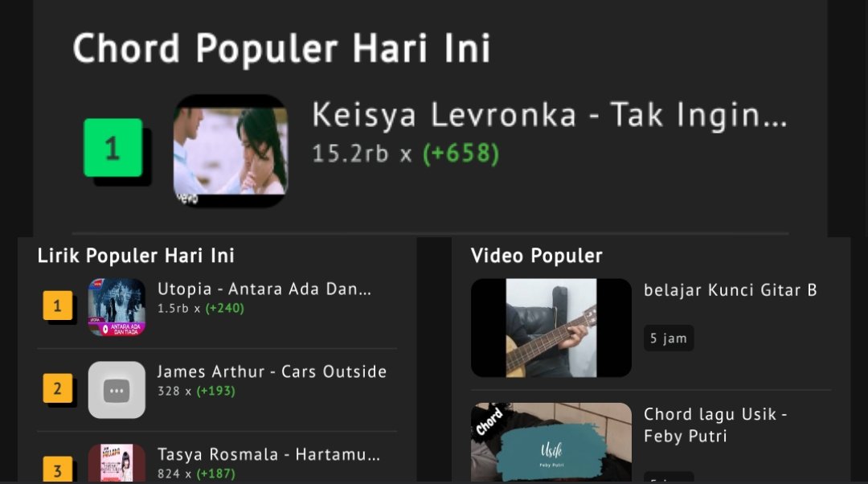This screenshot has height=484, width=868.
Task: Open Utopia - Antara Ada Dan lyrics
Action: click(264, 289)
